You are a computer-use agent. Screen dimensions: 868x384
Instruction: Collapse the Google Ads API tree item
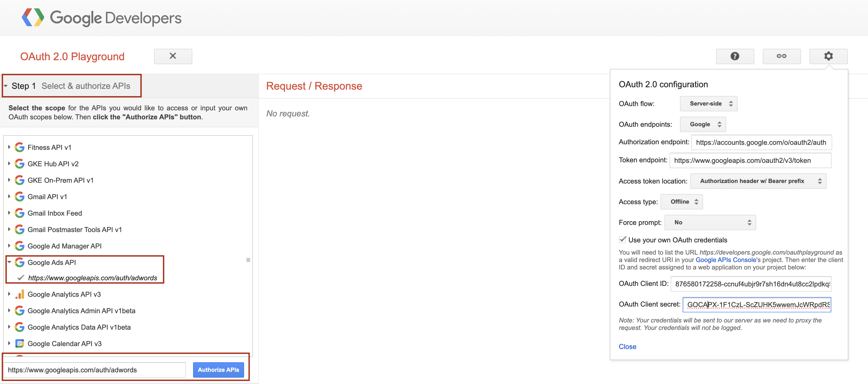click(10, 262)
